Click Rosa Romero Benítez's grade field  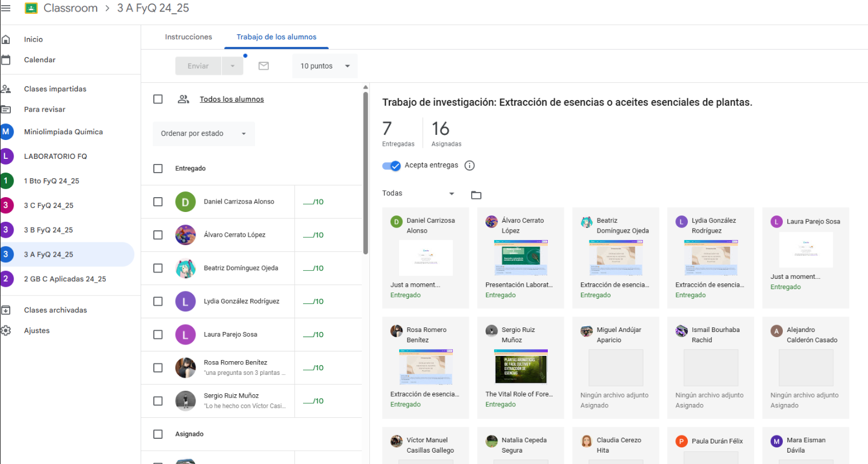tap(313, 367)
